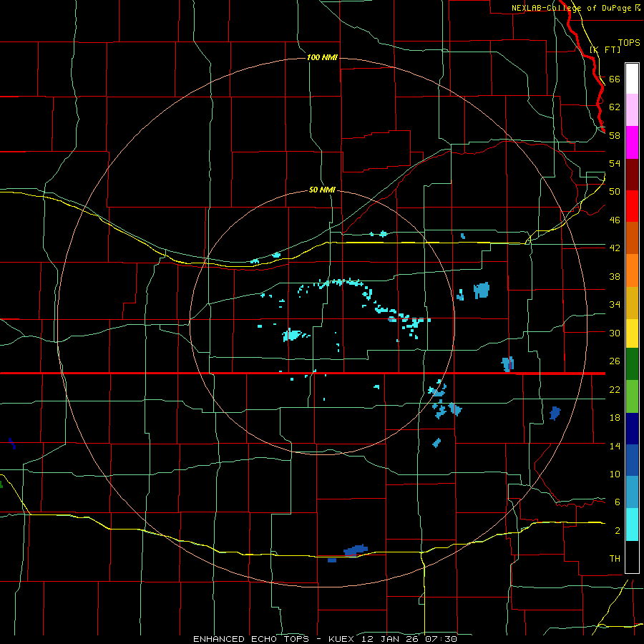Select the 2 legend value
This screenshot has width=644, height=644.
coord(617,531)
